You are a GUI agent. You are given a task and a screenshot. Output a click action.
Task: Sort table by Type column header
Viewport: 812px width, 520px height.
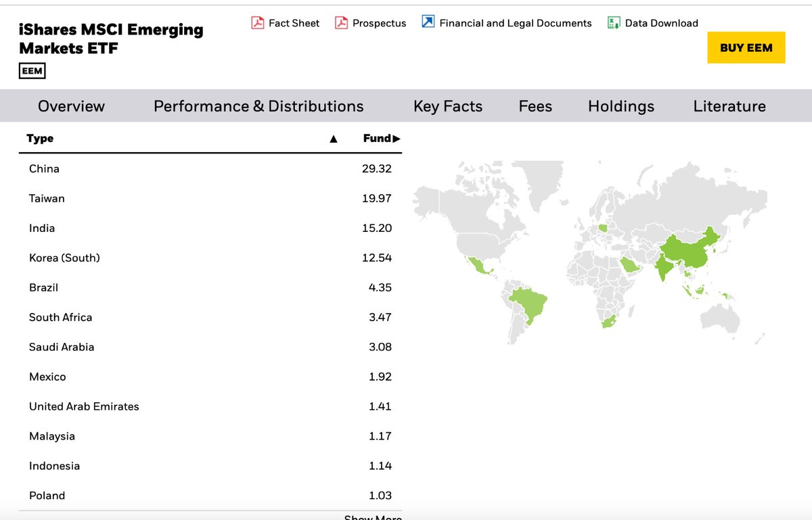click(x=40, y=138)
